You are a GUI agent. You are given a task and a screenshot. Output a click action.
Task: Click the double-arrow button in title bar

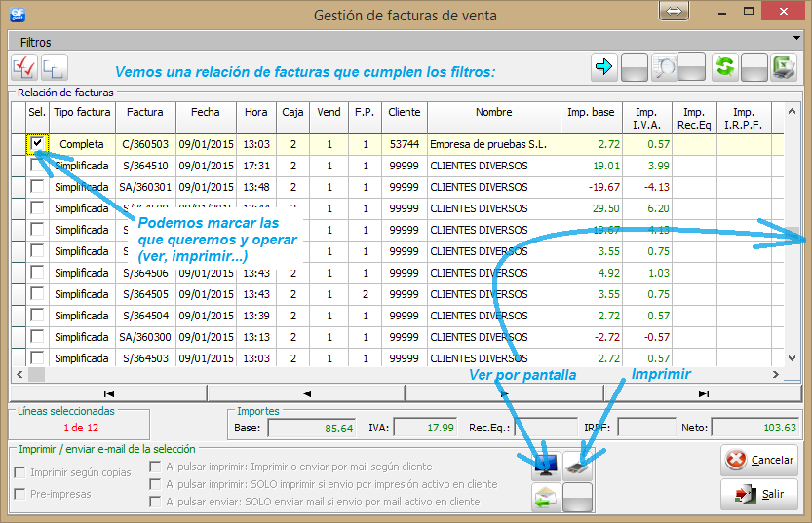click(x=674, y=11)
